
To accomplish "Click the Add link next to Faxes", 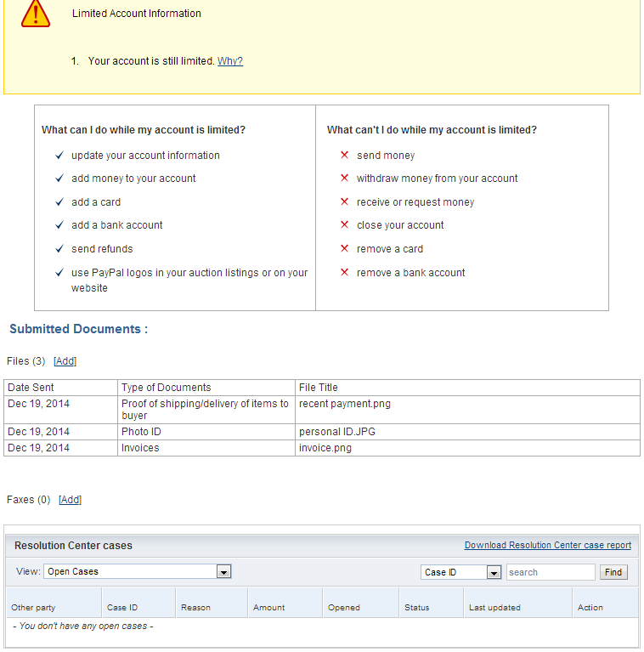I will tap(70, 500).
